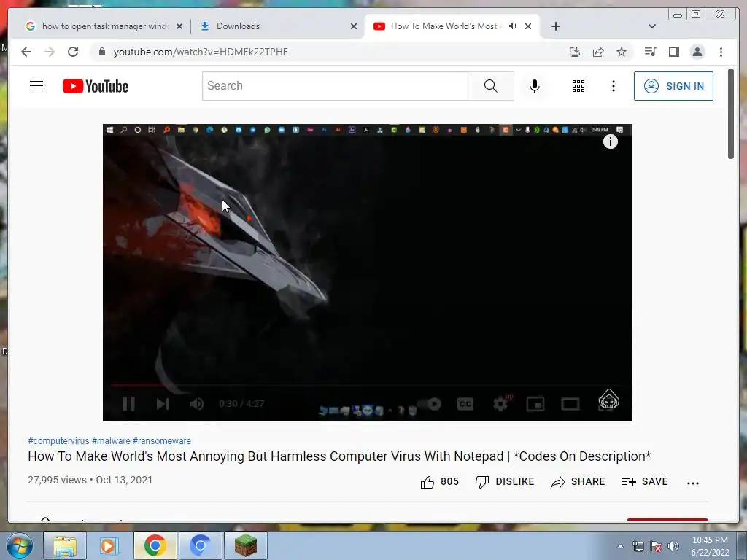The image size is (747, 560).
Task: View site information padlock icon
Action: (x=101, y=52)
